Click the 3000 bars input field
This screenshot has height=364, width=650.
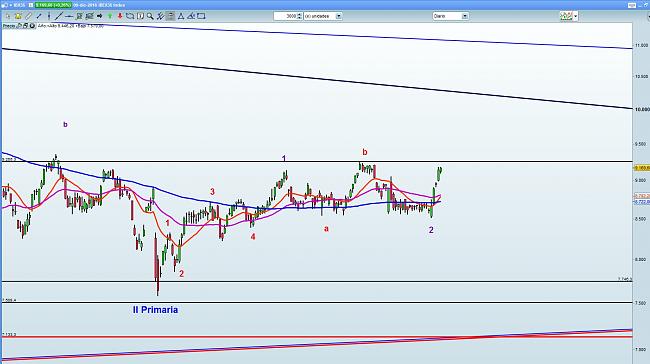(x=286, y=16)
